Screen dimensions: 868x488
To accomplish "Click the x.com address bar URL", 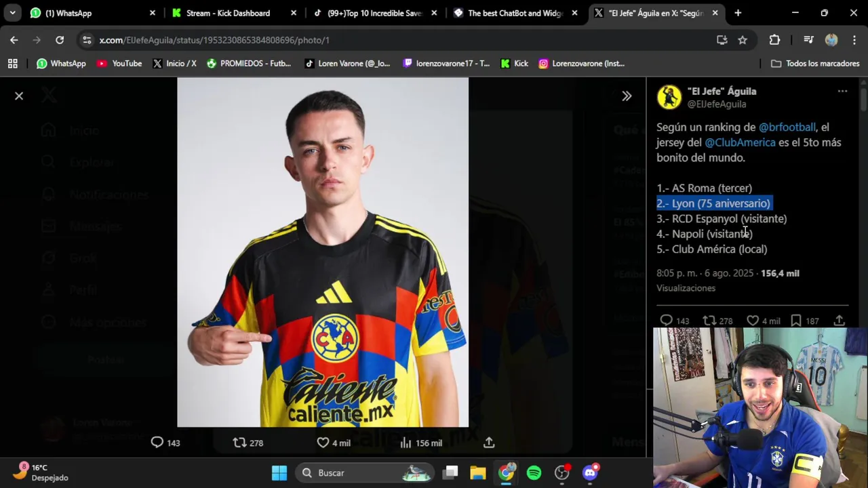I will coord(214,40).
